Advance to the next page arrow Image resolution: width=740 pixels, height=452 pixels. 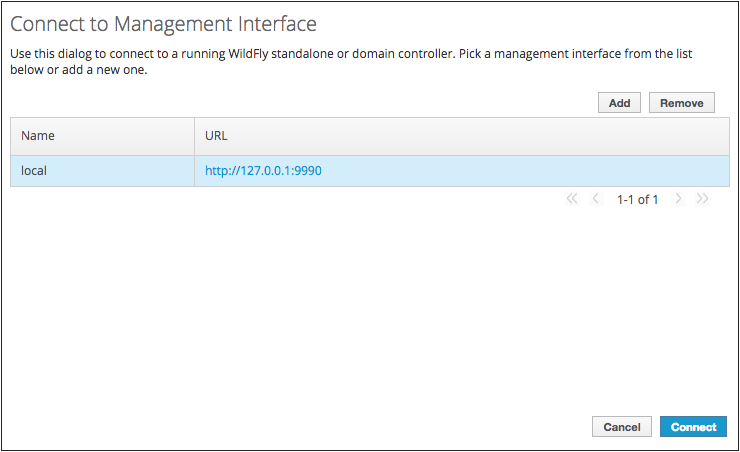678,199
